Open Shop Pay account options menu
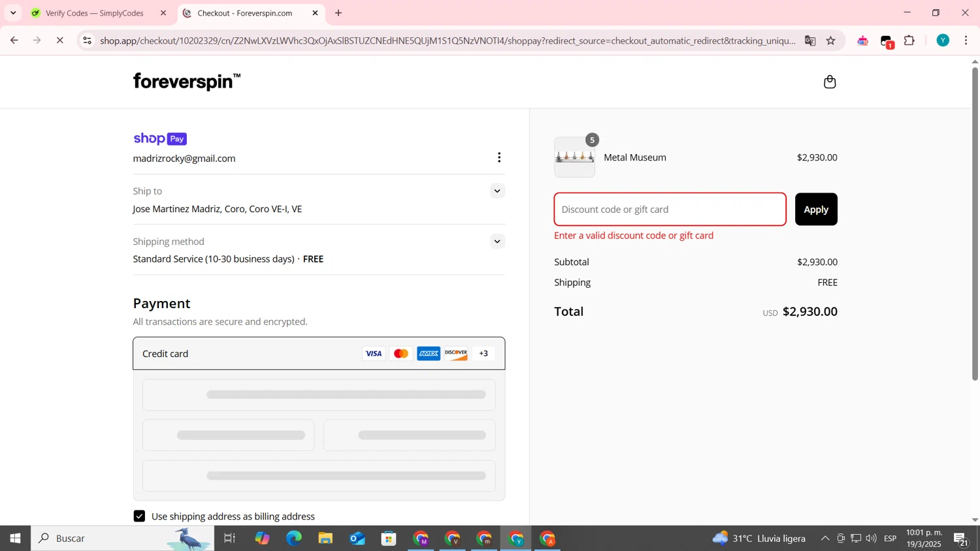Screen dimensions: 980x551 499,157
